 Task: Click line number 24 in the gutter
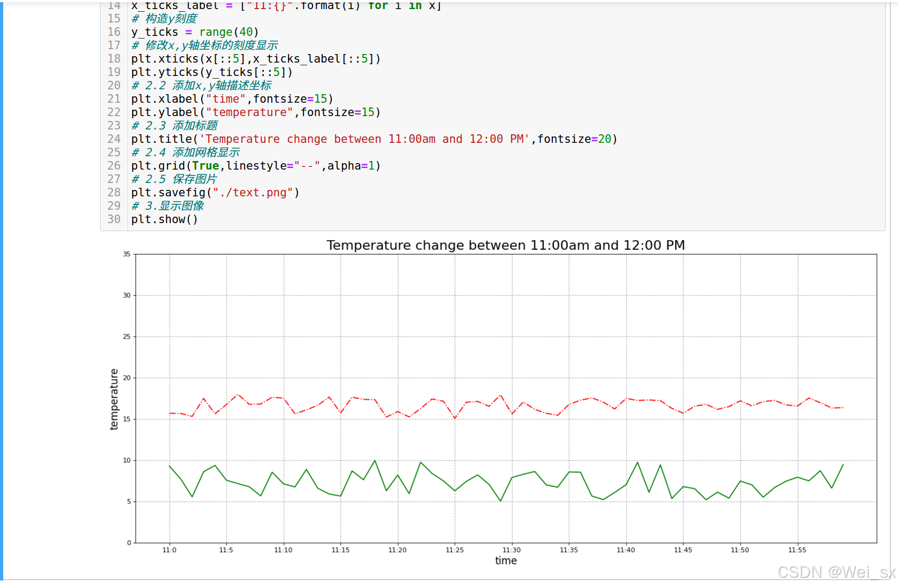[114, 139]
